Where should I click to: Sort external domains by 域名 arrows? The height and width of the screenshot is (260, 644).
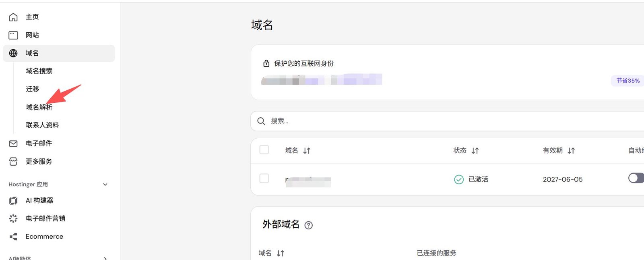pos(281,253)
